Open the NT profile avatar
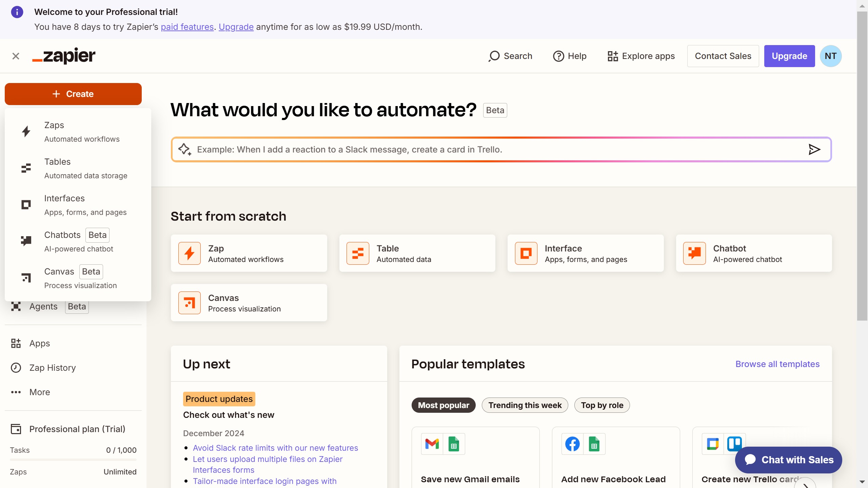868x488 pixels. pos(830,56)
